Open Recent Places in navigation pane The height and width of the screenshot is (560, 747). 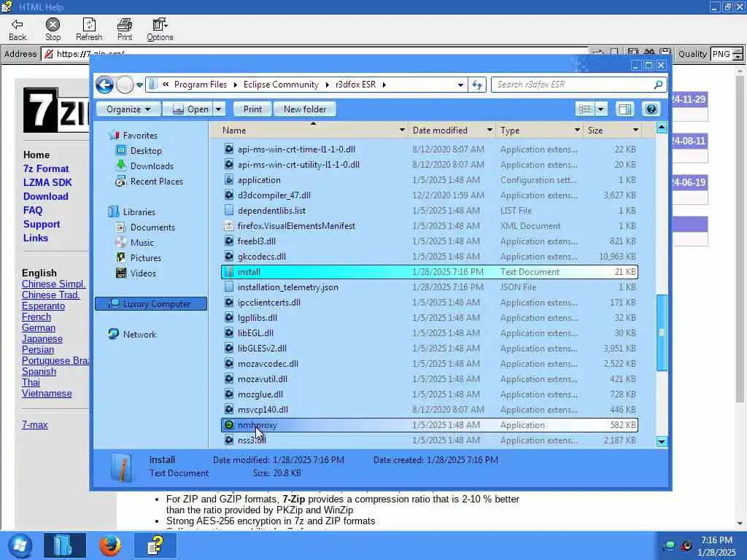150,182
